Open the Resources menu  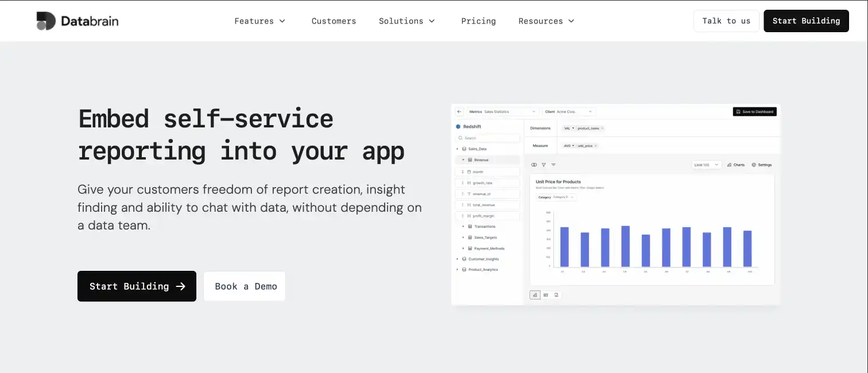coord(547,21)
